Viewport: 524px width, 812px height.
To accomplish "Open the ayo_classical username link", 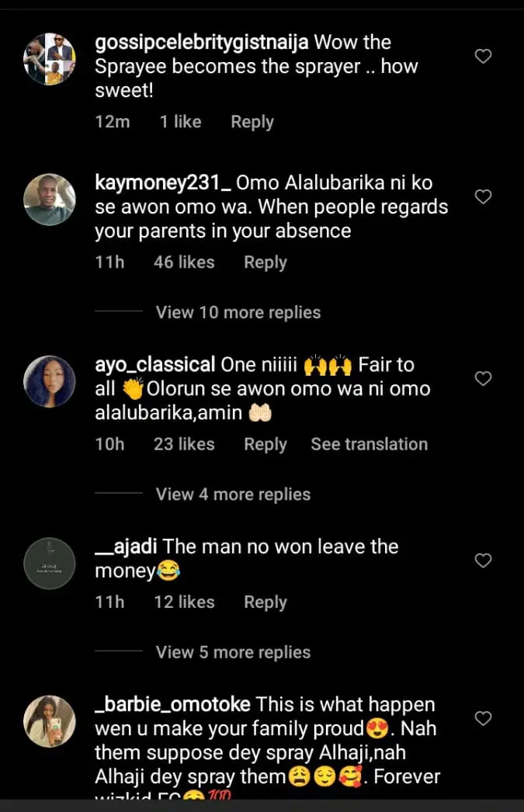I will tap(155, 364).
